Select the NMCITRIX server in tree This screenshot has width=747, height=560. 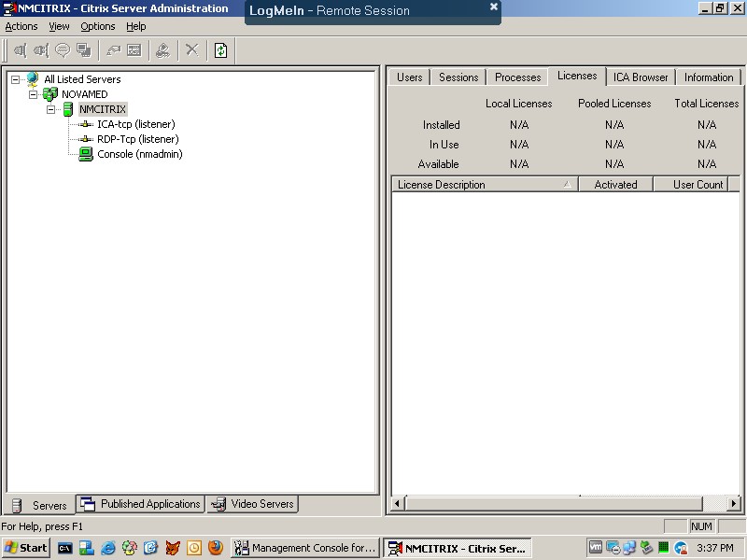pos(103,109)
